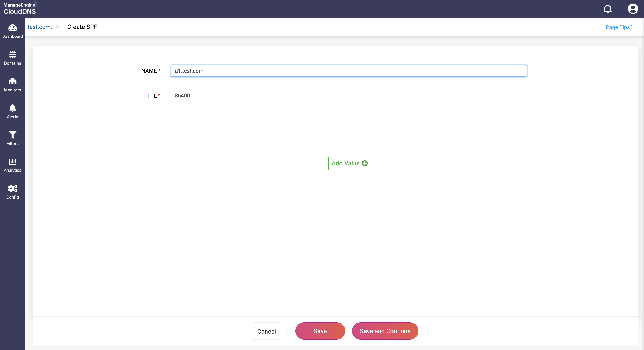Screen dimensions: 644x350
Task: Open Monitors section icon
Action: (x=13, y=81)
